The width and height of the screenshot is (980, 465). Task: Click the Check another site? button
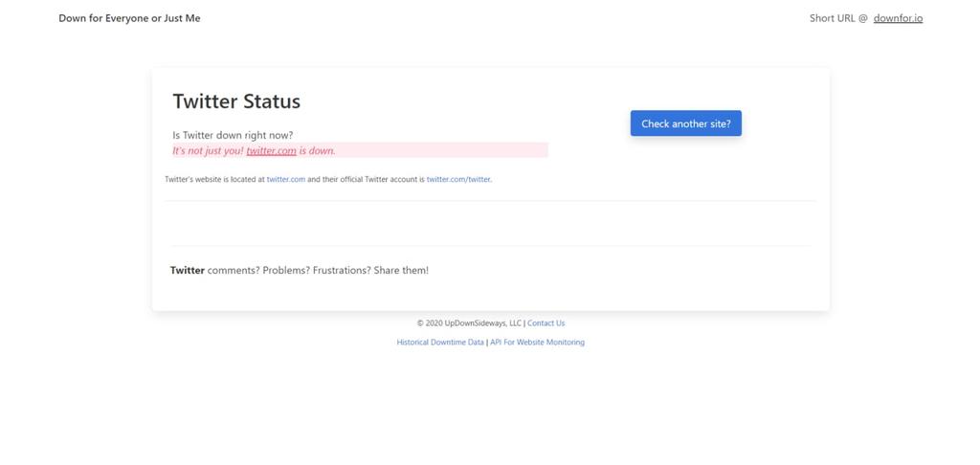685,123
